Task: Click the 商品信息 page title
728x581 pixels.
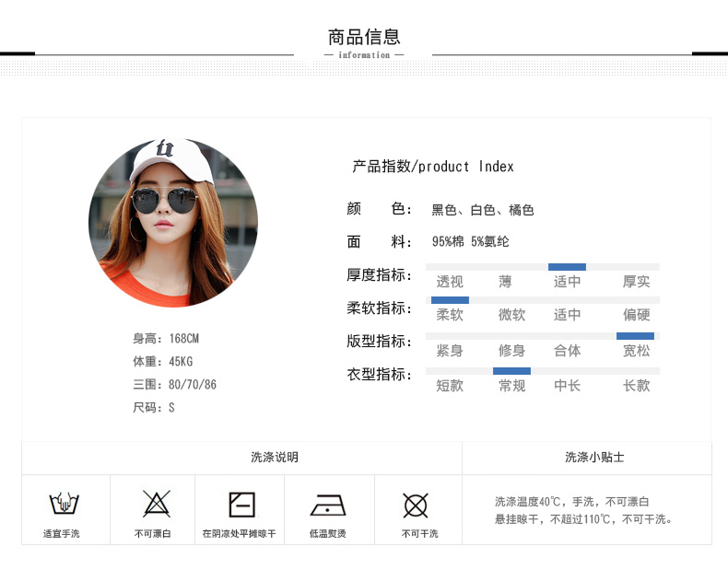Action: pos(364,37)
